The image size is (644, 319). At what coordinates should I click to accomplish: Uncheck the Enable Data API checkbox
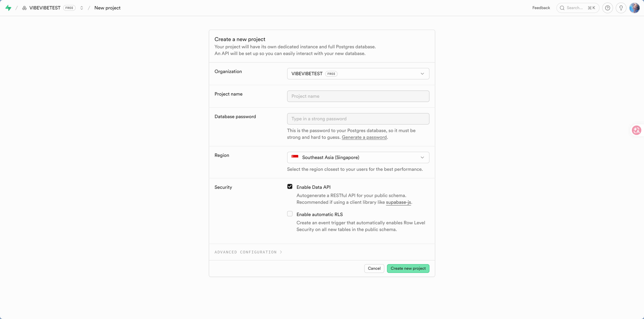click(x=290, y=187)
